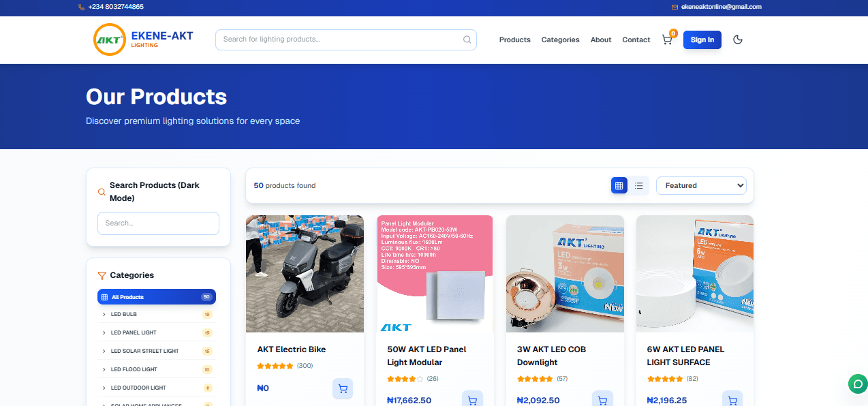Add 50W AKT LED Panel Light to cart
Image resolution: width=868 pixels, height=406 pixels.
coord(472,400)
